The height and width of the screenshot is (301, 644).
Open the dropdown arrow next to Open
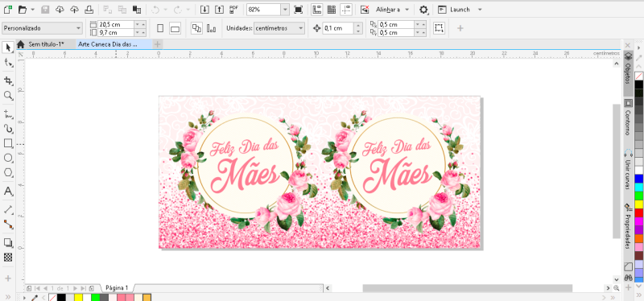pos(32,9)
